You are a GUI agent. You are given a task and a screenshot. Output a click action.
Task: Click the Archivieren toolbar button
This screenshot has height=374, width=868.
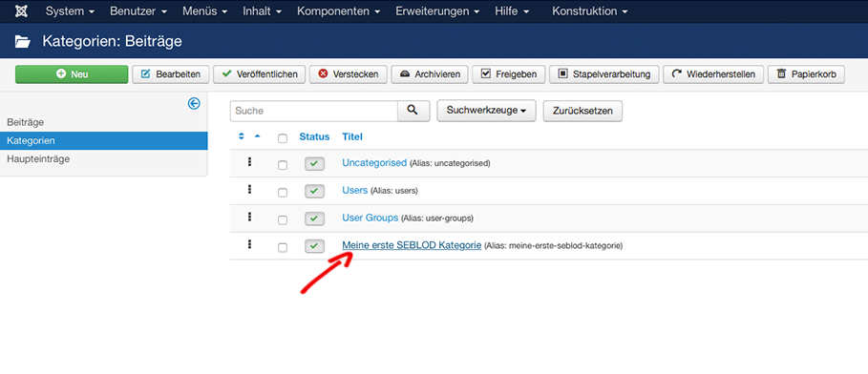point(430,74)
